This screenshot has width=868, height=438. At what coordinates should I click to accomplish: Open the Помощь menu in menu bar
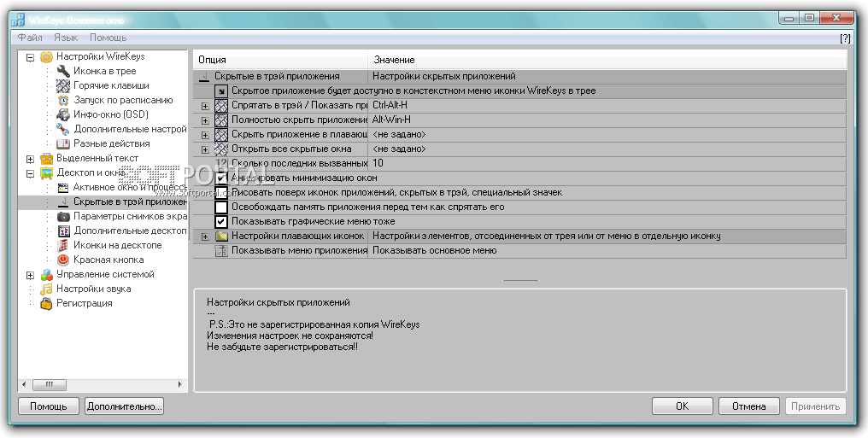click(108, 38)
